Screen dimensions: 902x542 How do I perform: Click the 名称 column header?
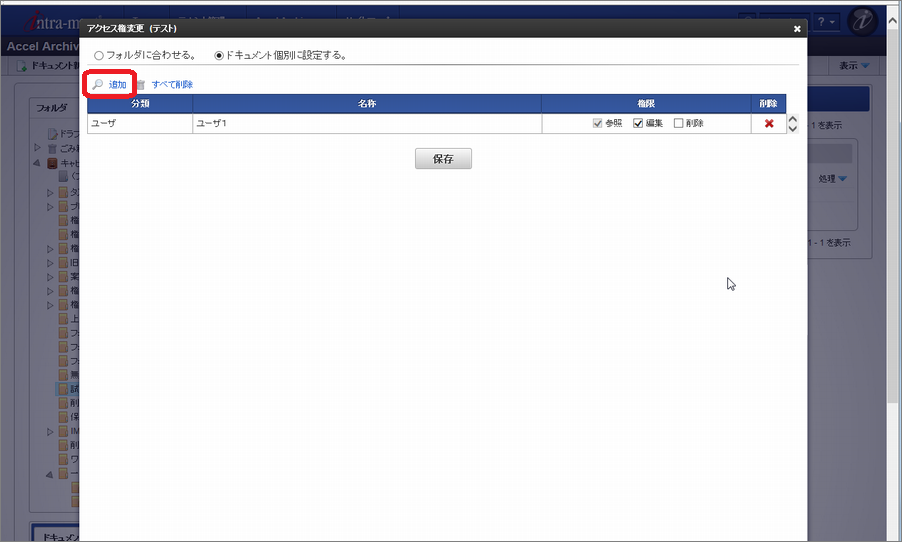point(367,104)
